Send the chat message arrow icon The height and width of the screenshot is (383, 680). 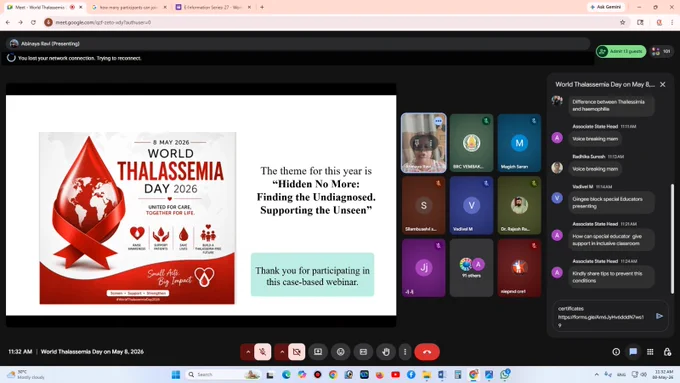659,316
